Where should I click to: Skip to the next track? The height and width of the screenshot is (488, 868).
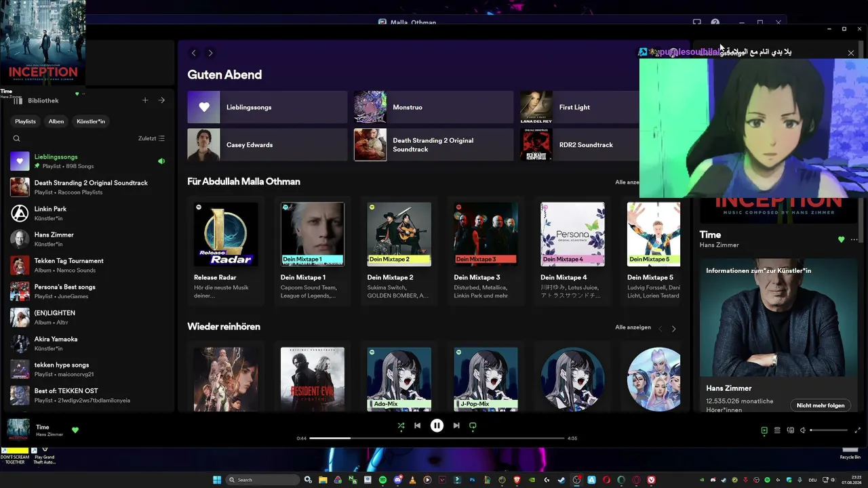456,426
